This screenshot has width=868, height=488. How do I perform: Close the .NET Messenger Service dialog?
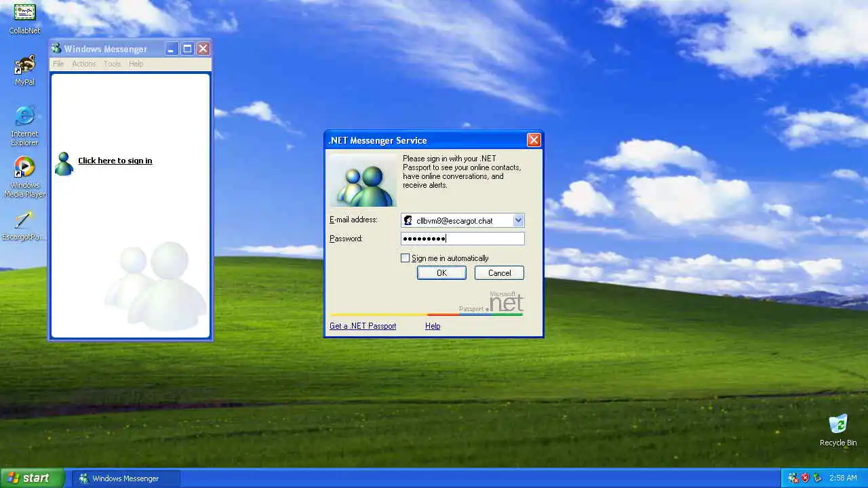pyautogui.click(x=534, y=140)
